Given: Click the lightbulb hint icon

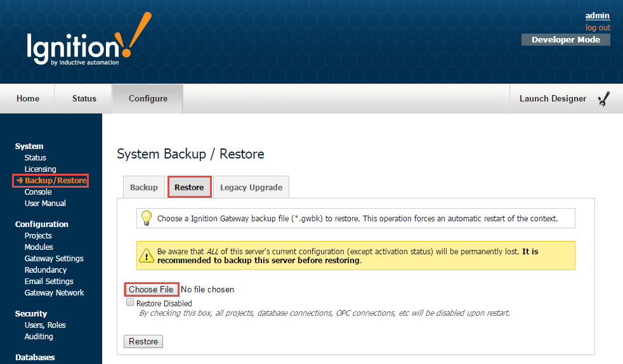Looking at the screenshot, I should point(147,218).
